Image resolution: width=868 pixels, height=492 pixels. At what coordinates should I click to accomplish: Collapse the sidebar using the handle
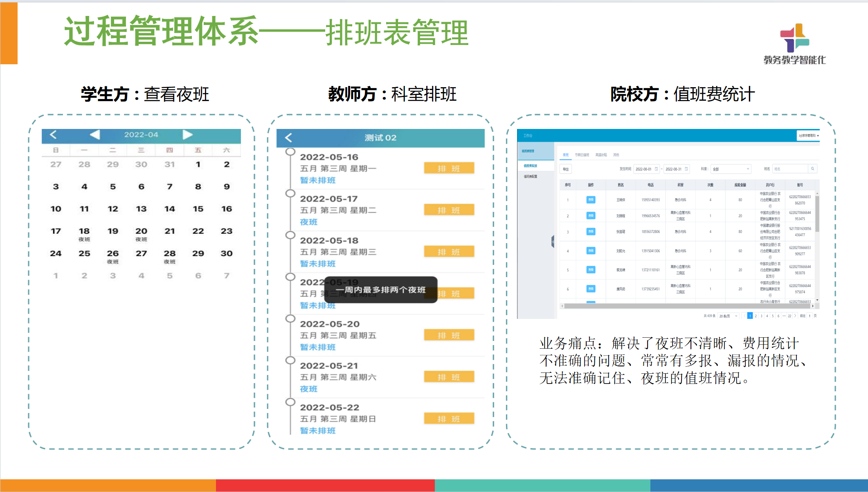pyautogui.click(x=553, y=242)
